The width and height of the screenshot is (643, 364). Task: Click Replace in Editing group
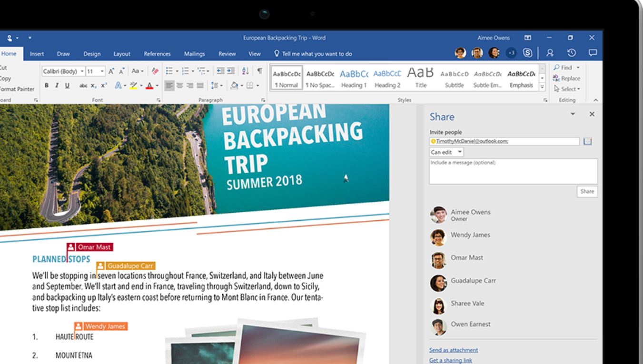tap(567, 78)
